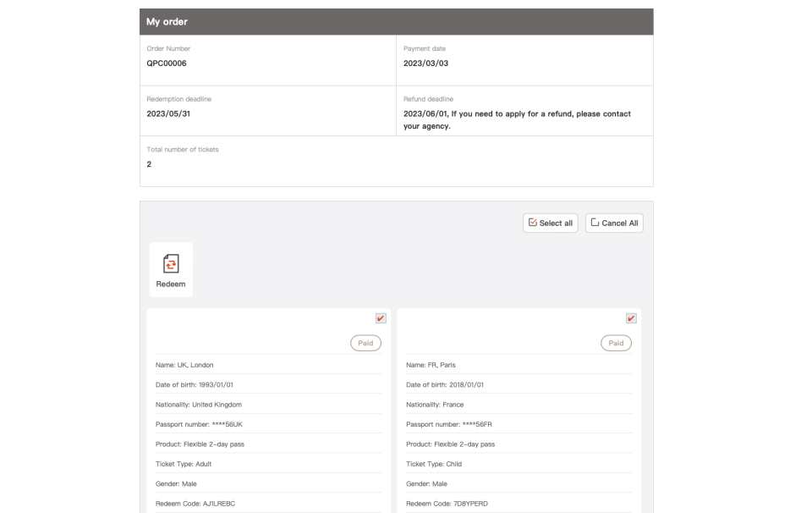Screen dimensions: 812x513
Task: Click the empty box icon in Cancel All
Action: click(595, 223)
